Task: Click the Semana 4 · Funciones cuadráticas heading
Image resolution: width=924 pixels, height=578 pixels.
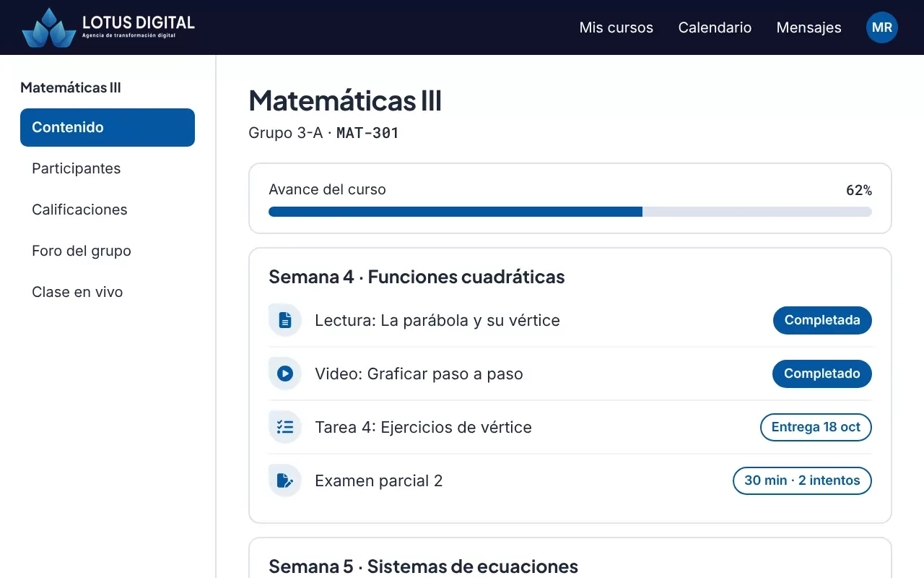Action: (417, 277)
